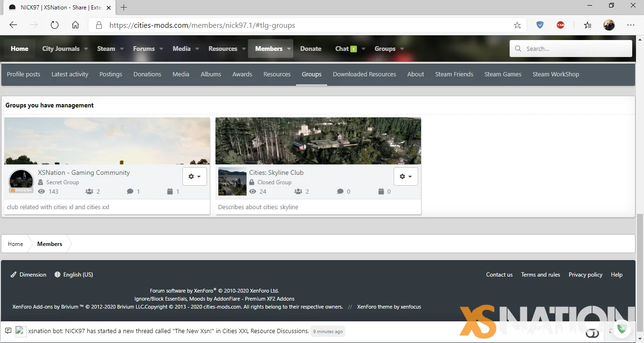
Task: Focus the Search input field
Action: point(571,49)
